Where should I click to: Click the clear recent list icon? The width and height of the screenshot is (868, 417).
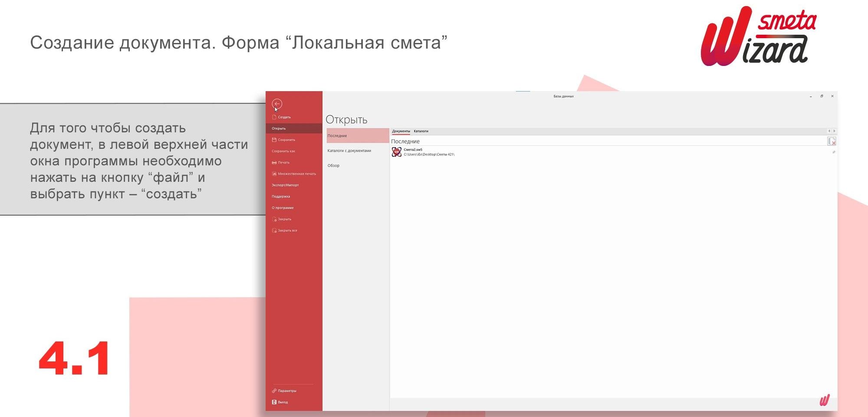click(832, 141)
